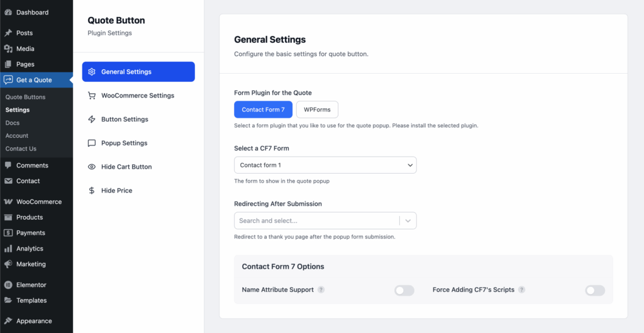Choose Contact Form 7 plugin option

tap(263, 110)
